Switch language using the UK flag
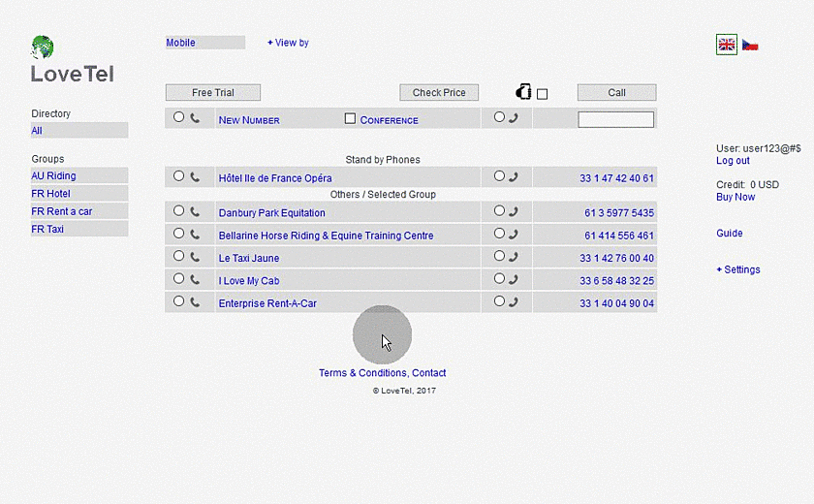Image resolution: width=814 pixels, height=504 pixels. (x=727, y=45)
